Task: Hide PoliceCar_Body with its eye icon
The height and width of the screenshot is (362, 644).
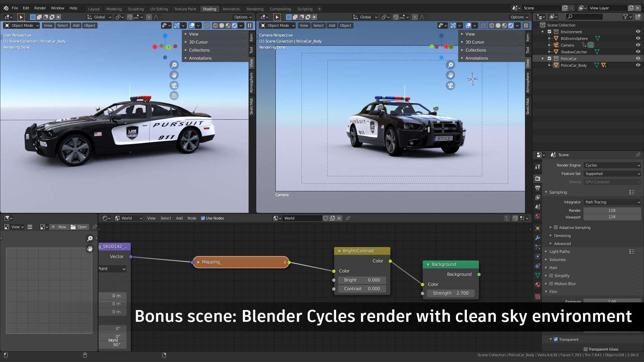Action: (638, 65)
